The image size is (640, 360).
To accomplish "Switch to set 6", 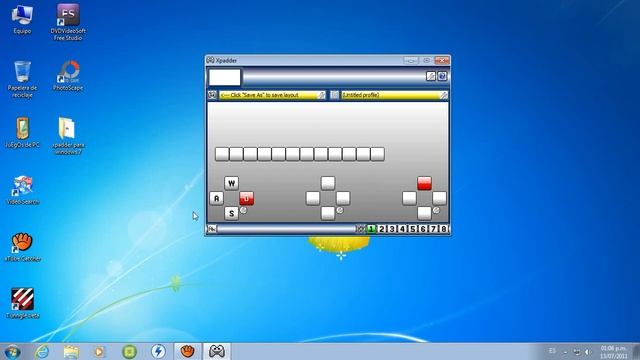I will (x=423, y=229).
